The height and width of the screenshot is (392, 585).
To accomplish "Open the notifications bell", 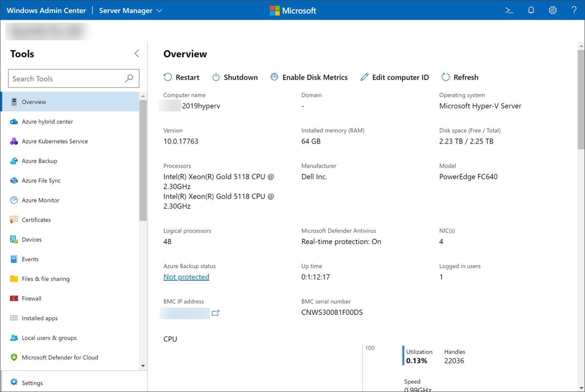I will point(531,11).
